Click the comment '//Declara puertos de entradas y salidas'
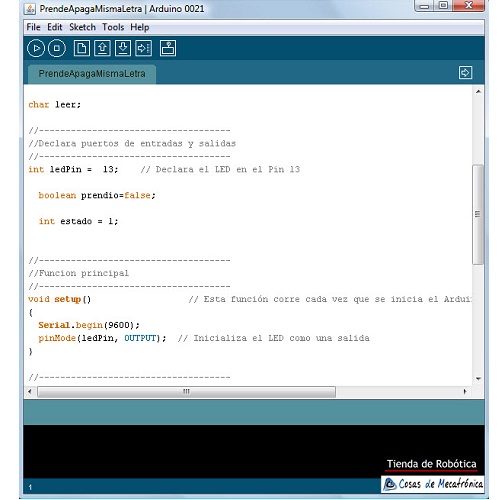The height and width of the screenshot is (500, 500). [x=132, y=144]
